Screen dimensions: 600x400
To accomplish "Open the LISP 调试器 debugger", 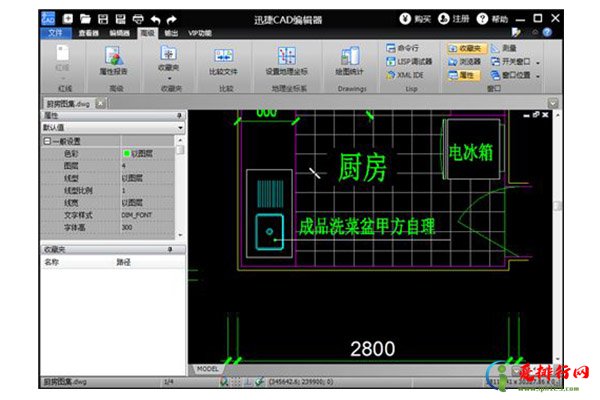I will click(409, 61).
